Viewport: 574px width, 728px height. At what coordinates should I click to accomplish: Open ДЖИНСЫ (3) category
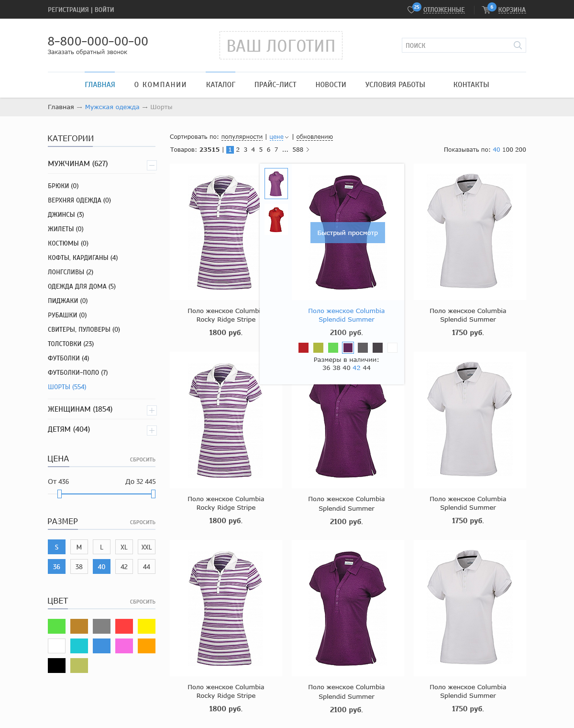66,214
